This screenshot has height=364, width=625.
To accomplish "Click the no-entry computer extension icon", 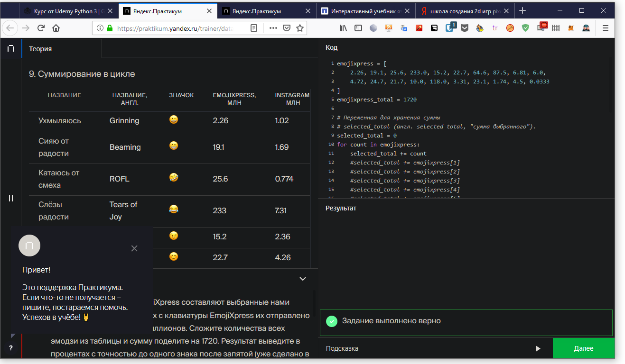I will pos(541,27).
